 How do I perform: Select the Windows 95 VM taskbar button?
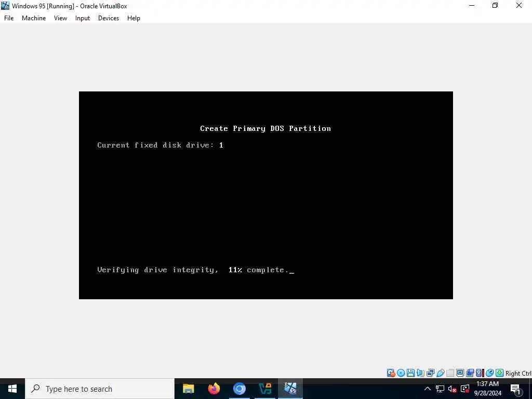click(290, 389)
